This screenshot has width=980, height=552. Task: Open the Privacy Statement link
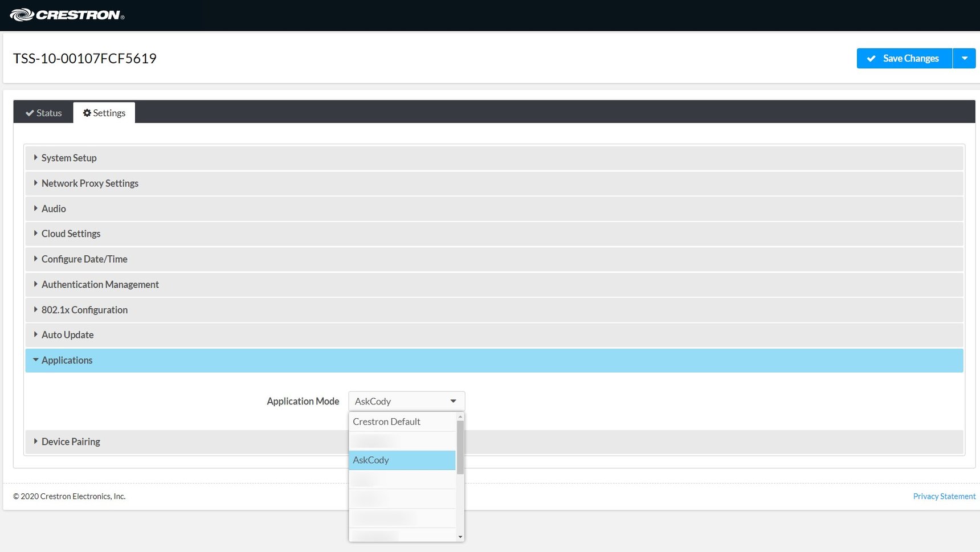(944, 496)
